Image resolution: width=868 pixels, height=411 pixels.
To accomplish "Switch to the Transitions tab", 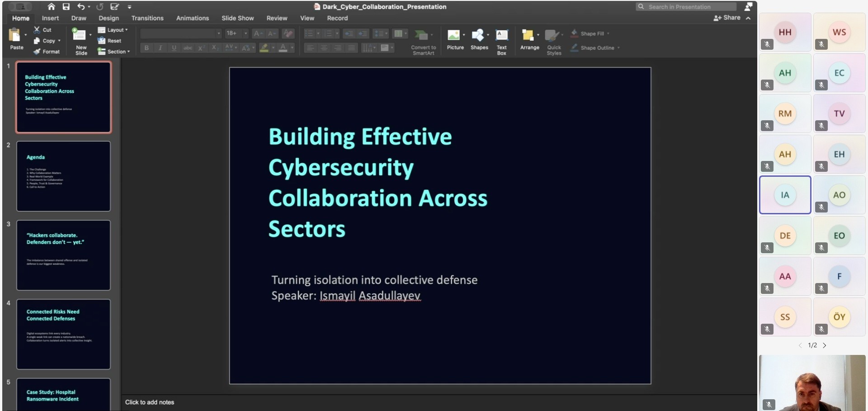I will (x=147, y=18).
